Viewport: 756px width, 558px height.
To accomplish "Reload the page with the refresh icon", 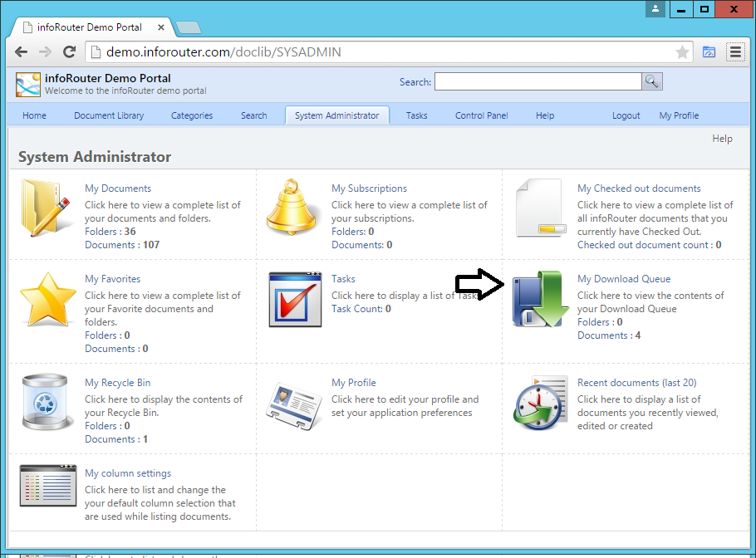I will (70, 51).
